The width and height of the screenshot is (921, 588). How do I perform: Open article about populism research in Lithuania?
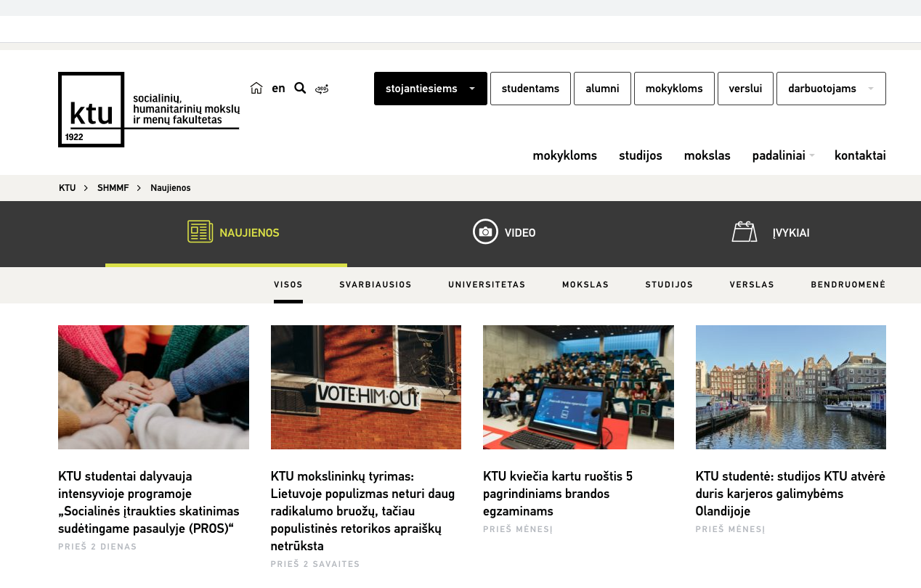pyautogui.click(x=363, y=511)
